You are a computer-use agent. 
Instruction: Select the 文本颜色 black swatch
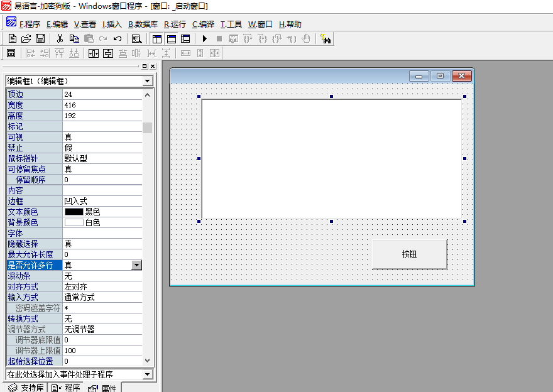click(x=74, y=212)
